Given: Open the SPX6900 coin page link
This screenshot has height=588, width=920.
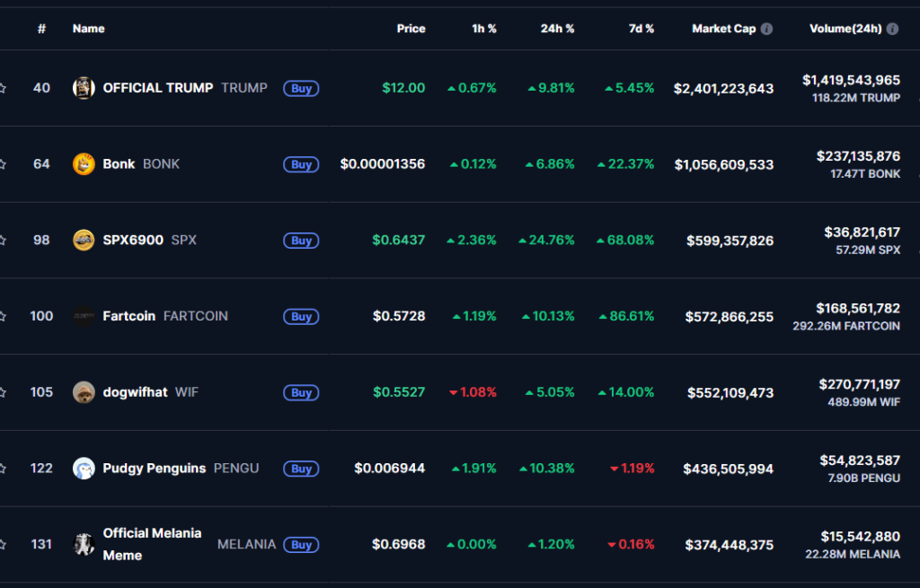Looking at the screenshot, I should [x=133, y=240].
